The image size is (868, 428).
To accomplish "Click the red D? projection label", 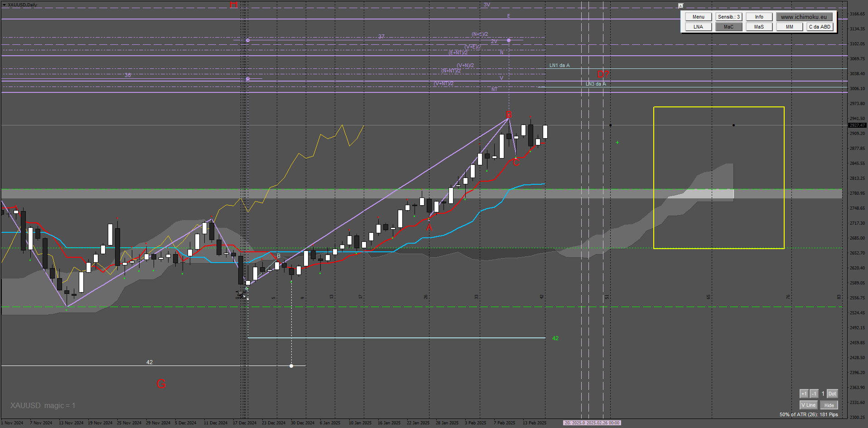I will [x=603, y=74].
